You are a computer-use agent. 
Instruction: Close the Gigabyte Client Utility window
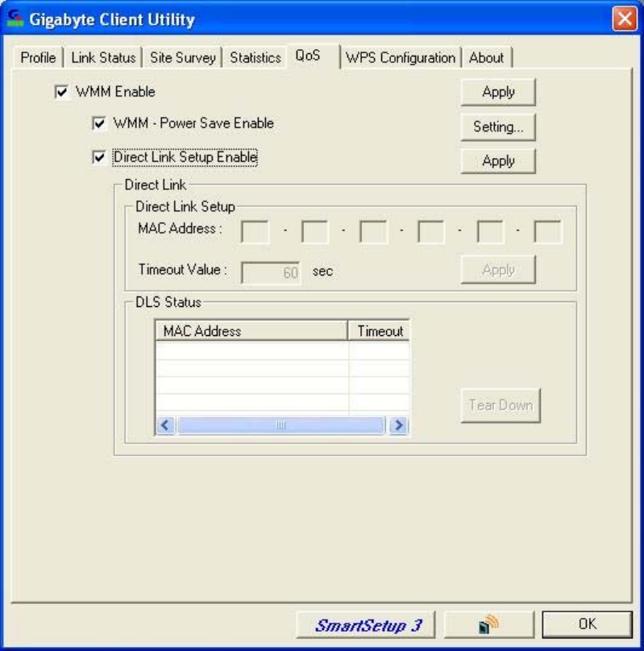tap(625, 19)
